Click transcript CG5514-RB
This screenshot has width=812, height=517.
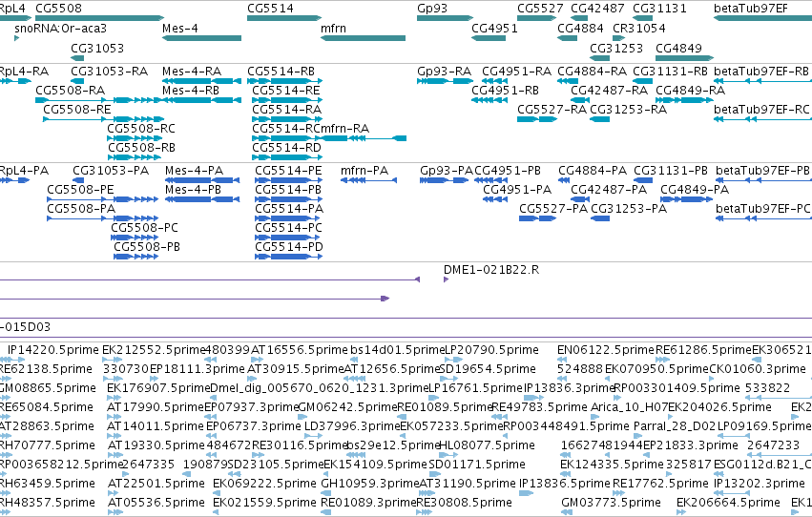tap(281, 71)
